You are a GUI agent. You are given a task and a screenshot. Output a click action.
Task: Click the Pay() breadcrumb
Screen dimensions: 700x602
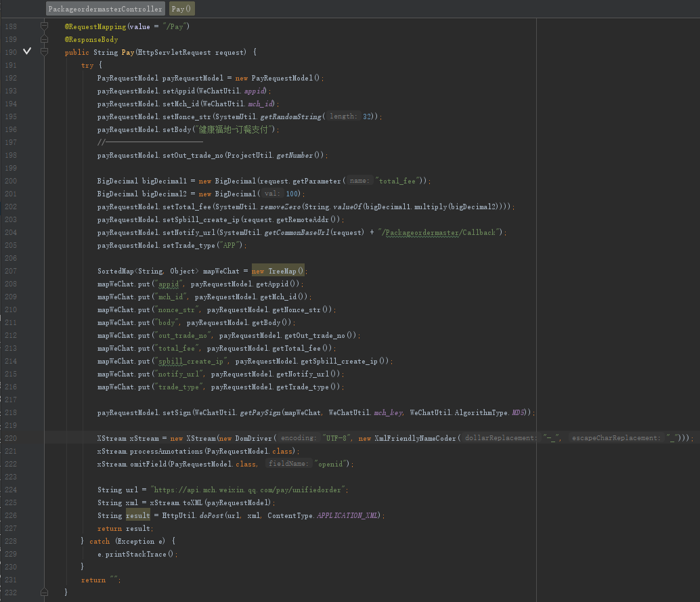[181, 9]
